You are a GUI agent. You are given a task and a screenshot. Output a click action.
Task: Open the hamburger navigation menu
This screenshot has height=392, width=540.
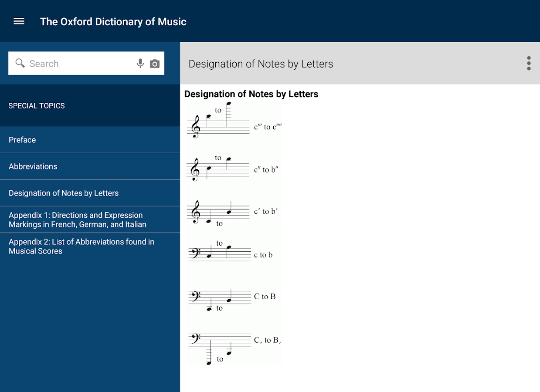tap(19, 21)
